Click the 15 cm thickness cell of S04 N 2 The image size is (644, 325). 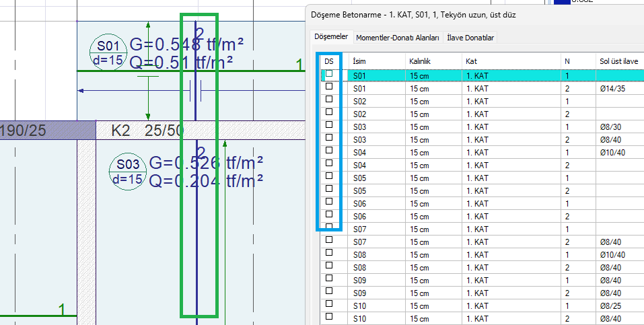click(x=434, y=165)
